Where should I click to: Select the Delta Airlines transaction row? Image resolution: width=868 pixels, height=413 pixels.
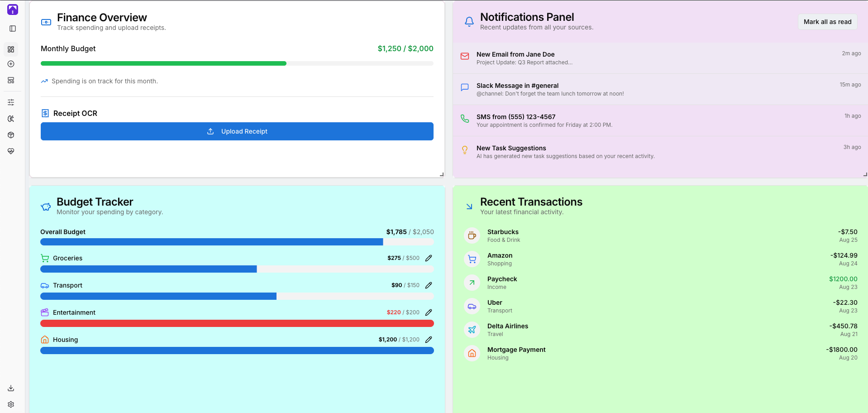(660, 330)
